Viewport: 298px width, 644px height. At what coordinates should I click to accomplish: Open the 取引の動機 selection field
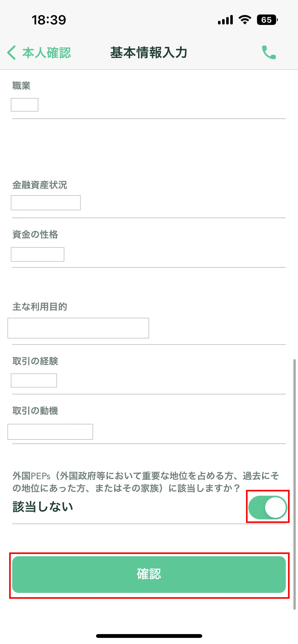click(x=50, y=432)
